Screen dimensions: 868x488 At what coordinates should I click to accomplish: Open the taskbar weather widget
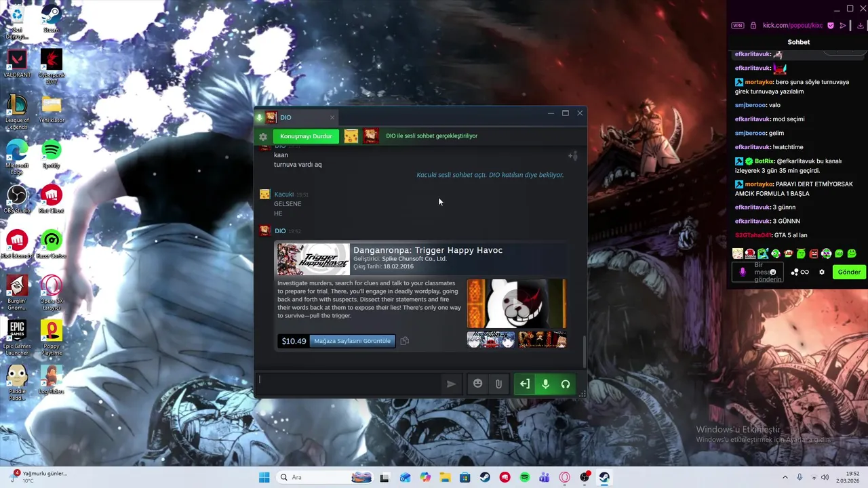pyautogui.click(x=37, y=477)
